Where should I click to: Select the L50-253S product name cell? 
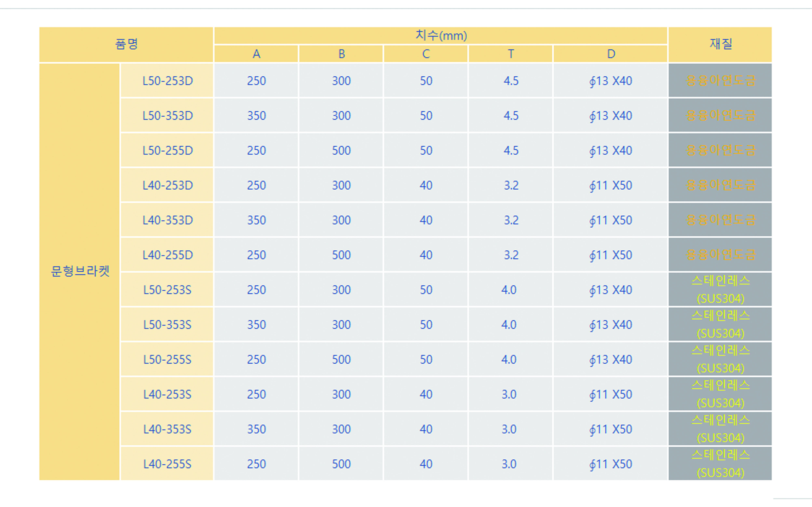point(167,290)
